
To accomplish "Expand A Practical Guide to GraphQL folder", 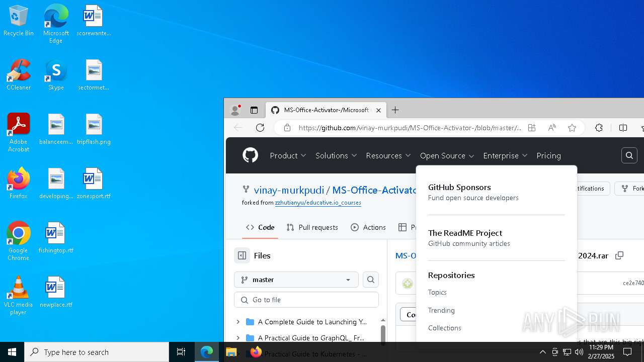I will tap(238, 338).
